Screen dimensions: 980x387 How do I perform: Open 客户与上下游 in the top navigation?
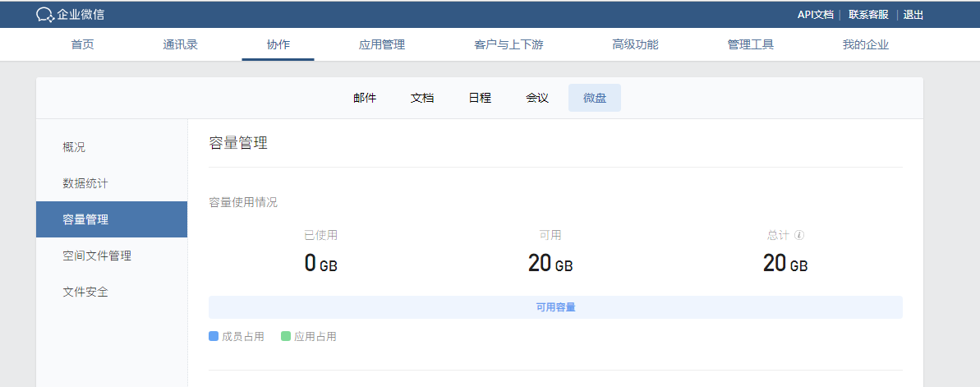pos(508,44)
